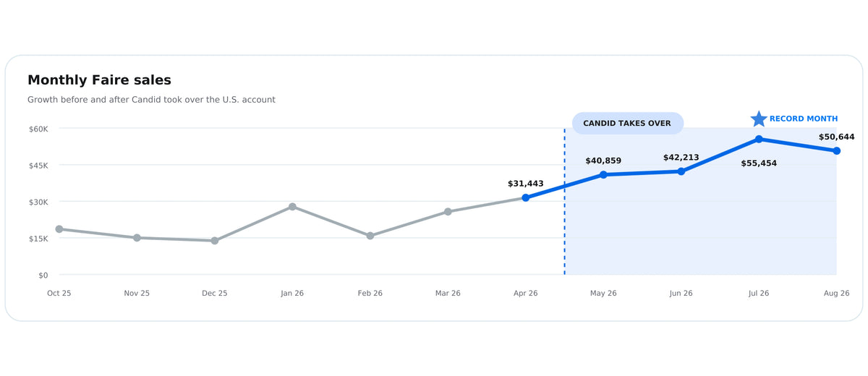The height and width of the screenshot is (376, 868).
Task: Click the Jun 26 axis label
Action: [x=681, y=294]
